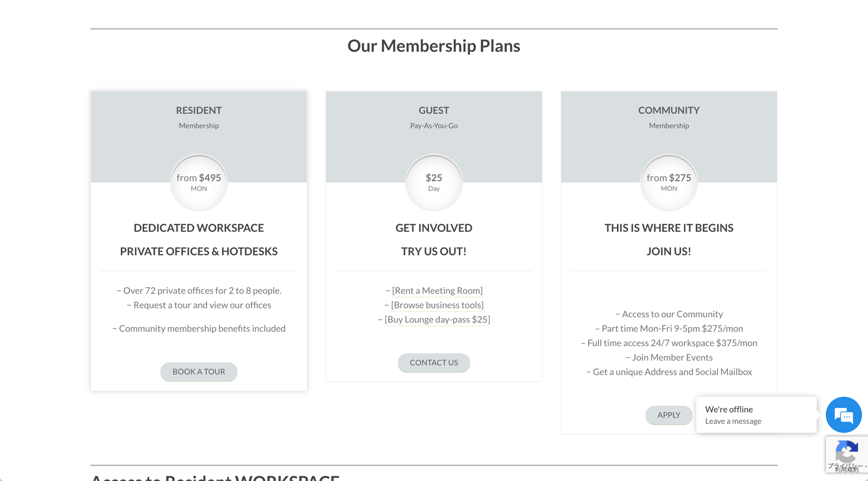This screenshot has width=868, height=481.
Task: Select the from $275 price circle
Action: pyautogui.click(x=668, y=183)
